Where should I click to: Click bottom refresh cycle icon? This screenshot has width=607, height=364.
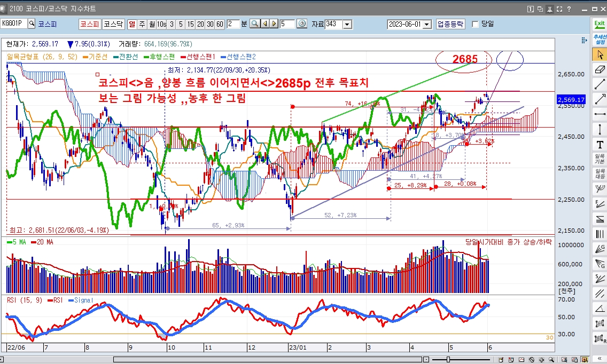[531, 360]
